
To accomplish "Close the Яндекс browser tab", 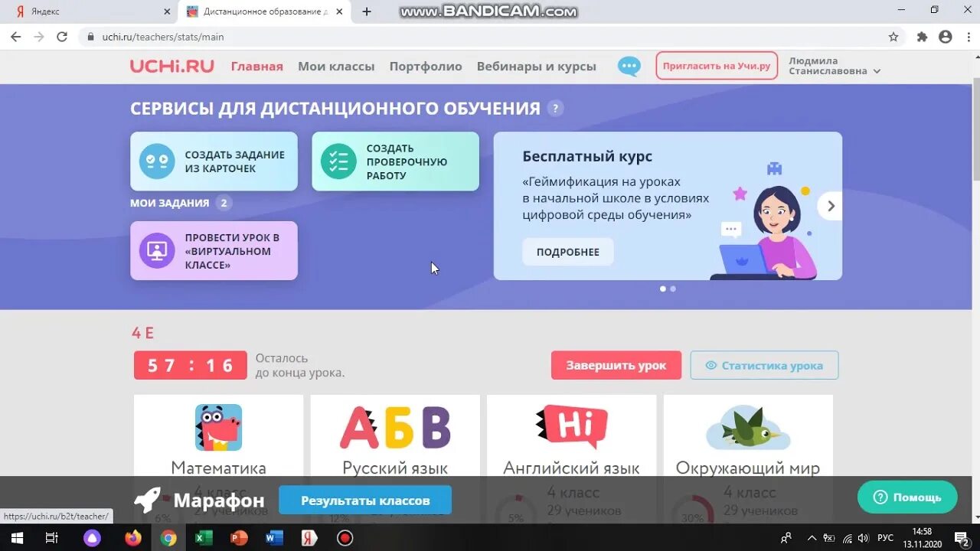I will 168,11.
